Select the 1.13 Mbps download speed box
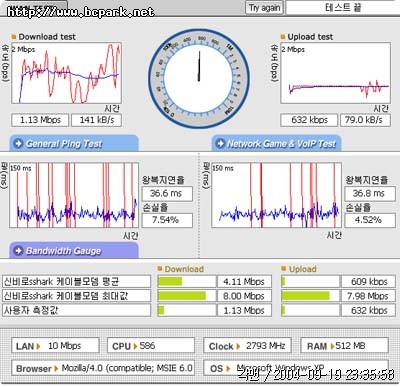Viewport: 400px width, 387px height. (x=40, y=120)
